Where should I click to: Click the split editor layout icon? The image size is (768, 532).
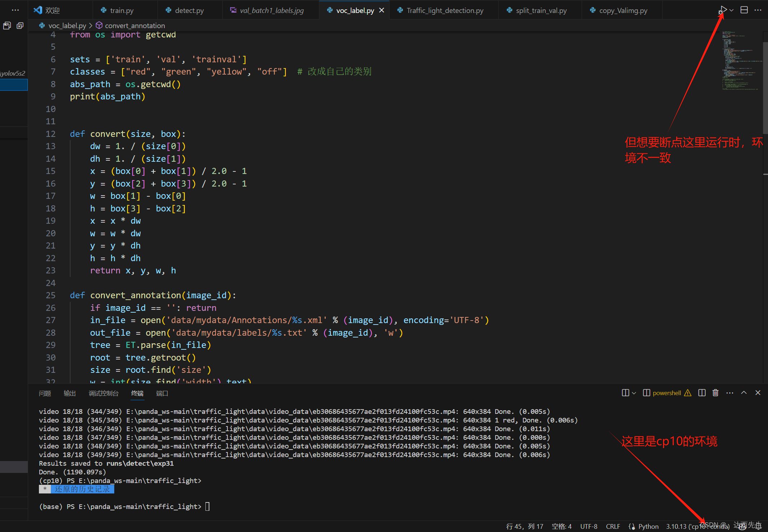744,10
